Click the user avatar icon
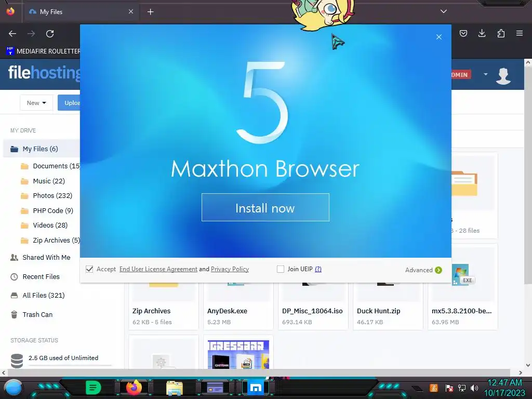532x399 pixels. point(503,75)
